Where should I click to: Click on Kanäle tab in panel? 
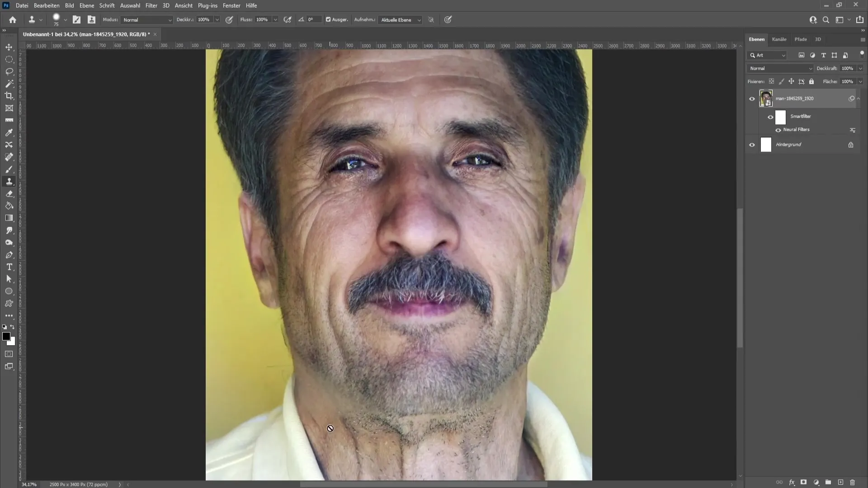[x=779, y=39]
